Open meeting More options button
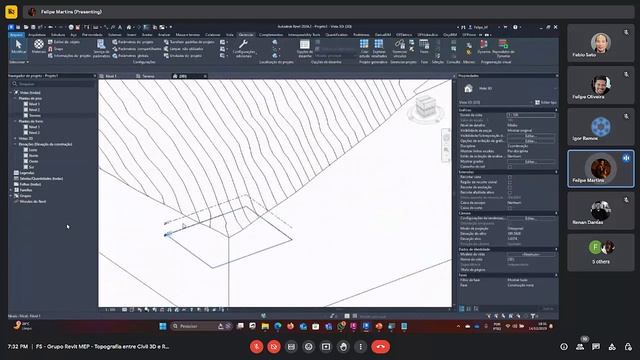The height and width of the screenshot is (360, 640). (361, 347)
